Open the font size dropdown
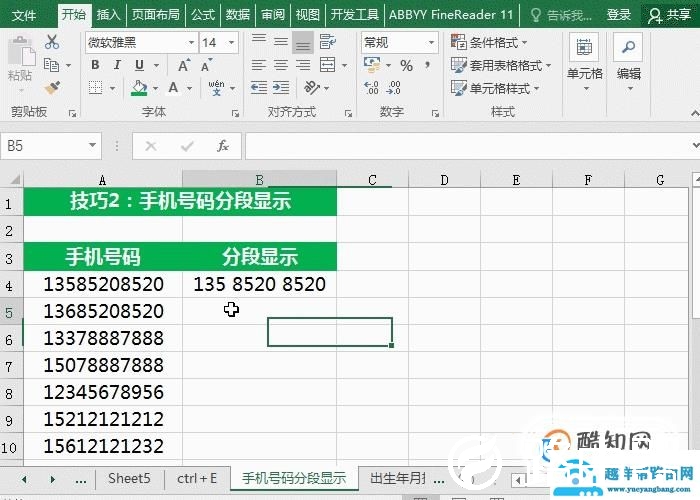The width and height of the screenshot is (700, 500). pyautogui.click(x=232, y=43)
